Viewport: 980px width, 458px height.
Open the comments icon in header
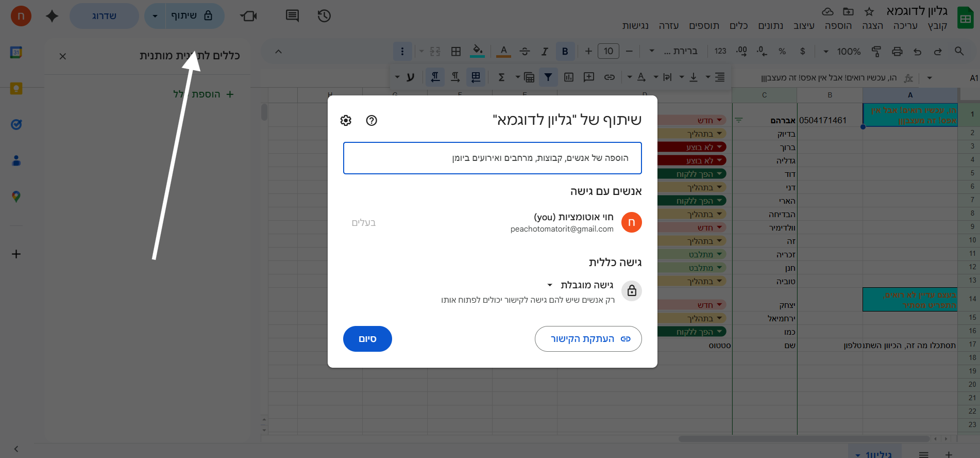[x=292, y=16]
